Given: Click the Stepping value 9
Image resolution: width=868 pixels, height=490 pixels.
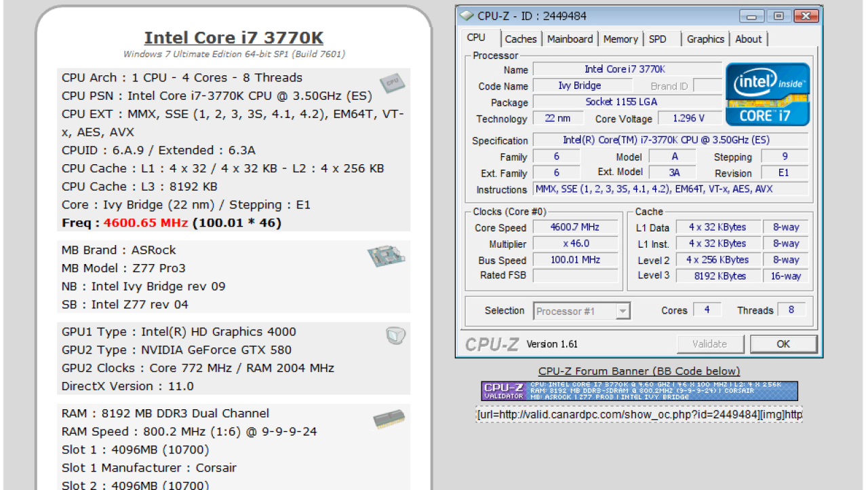Looking at the screenshot, I should (784, 156).
